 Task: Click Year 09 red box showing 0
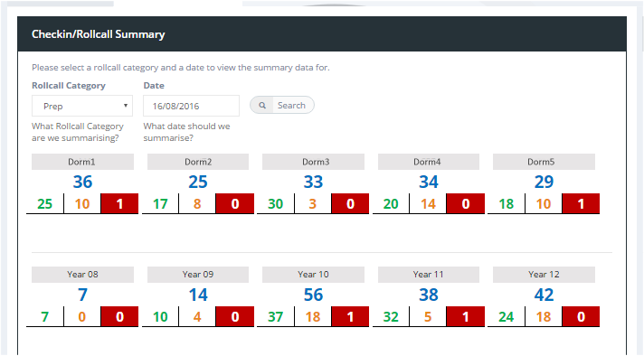click(x=235, y=316)
